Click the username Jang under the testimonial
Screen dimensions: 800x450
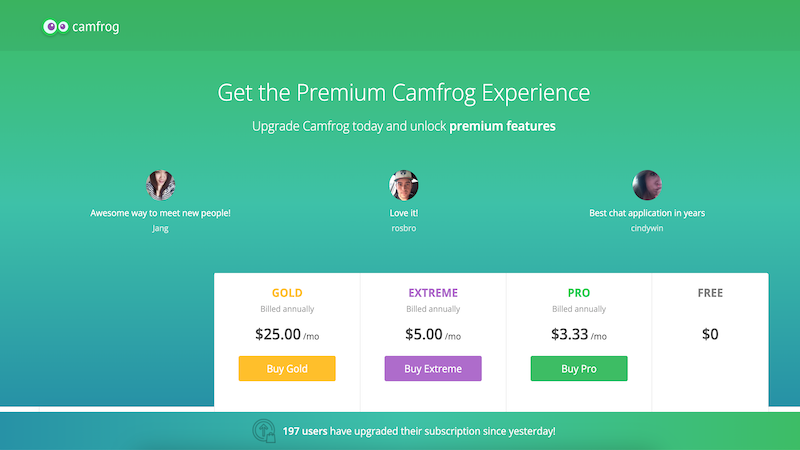(x=161, y=228)
